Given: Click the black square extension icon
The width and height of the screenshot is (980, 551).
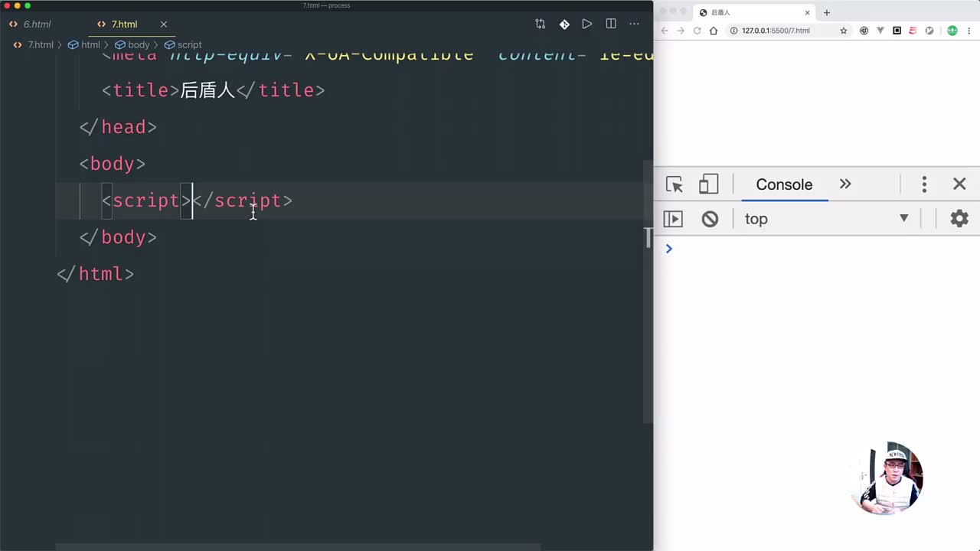Looking at the screenshot, I should (x=897, y=31).
